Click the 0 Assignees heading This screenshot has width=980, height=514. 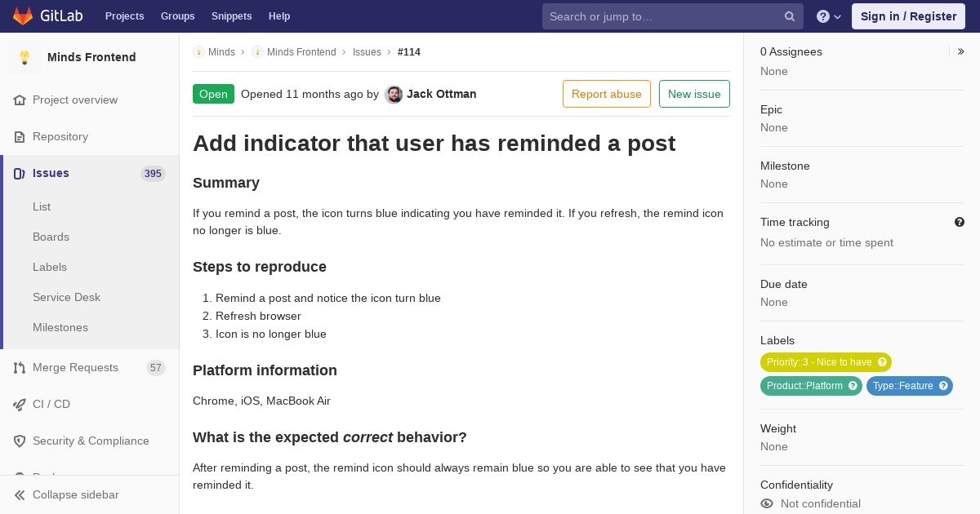tap(791, 51)
